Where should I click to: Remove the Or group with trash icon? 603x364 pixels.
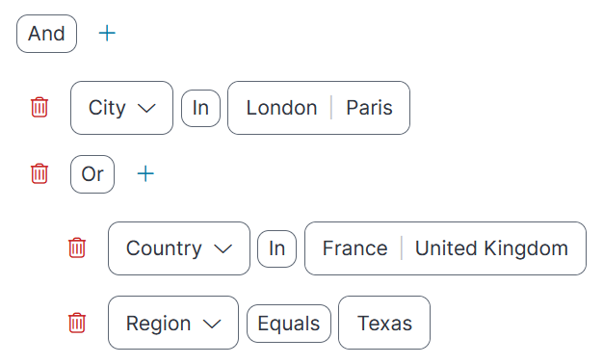click(39, 173)
